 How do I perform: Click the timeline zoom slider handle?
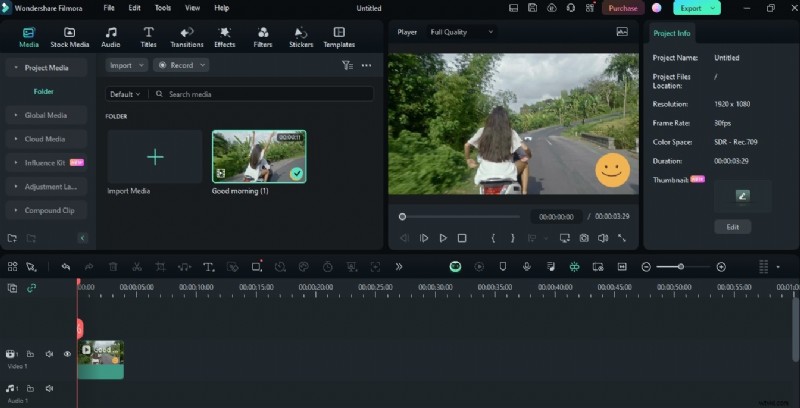click(681, 267)
